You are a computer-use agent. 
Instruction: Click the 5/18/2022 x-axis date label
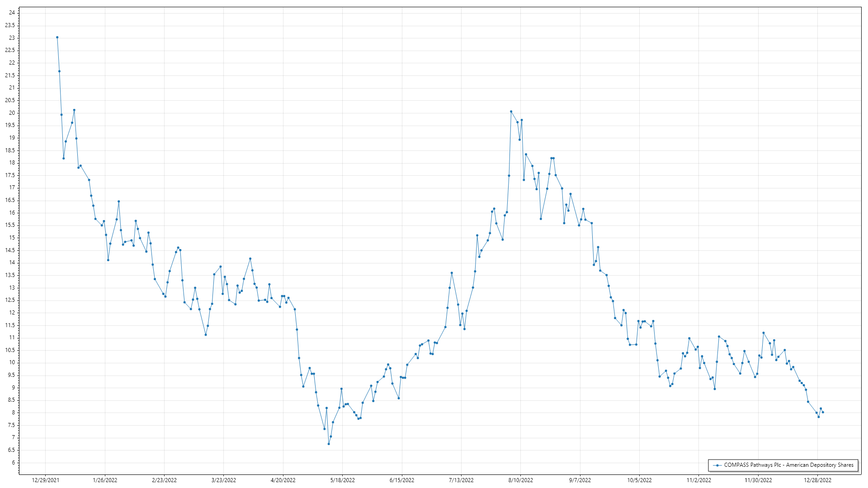click(x=342, y=480)
